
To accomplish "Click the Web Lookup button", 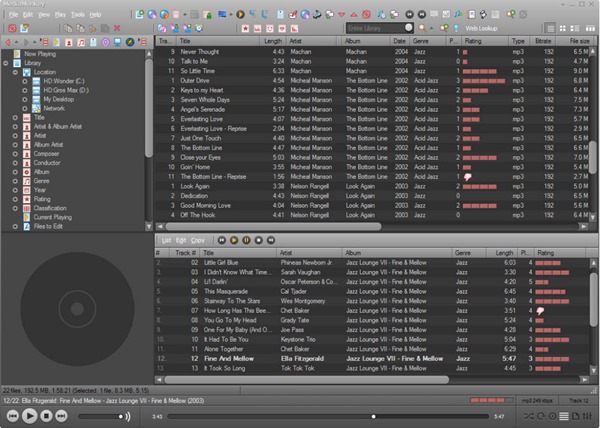I will coord(481,28).
